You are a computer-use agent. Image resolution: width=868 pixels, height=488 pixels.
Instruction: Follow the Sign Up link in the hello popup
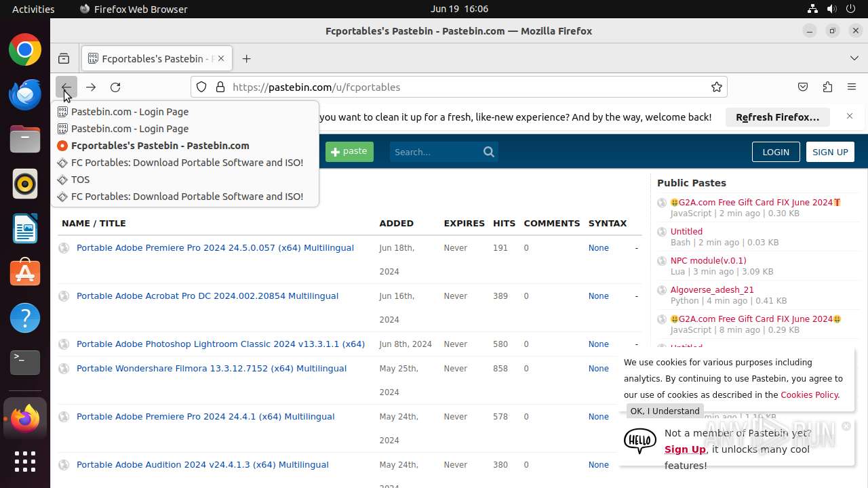pos(685,449)
